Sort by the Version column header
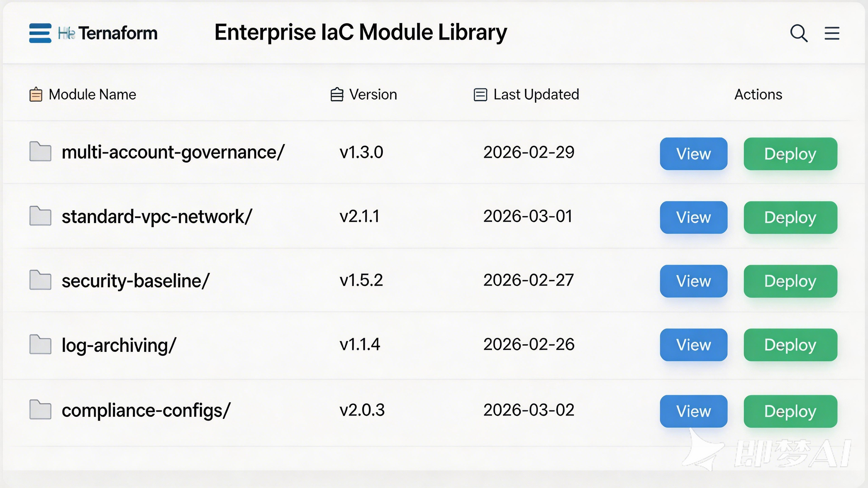The image size is (868, 488). tap(373, 95)
